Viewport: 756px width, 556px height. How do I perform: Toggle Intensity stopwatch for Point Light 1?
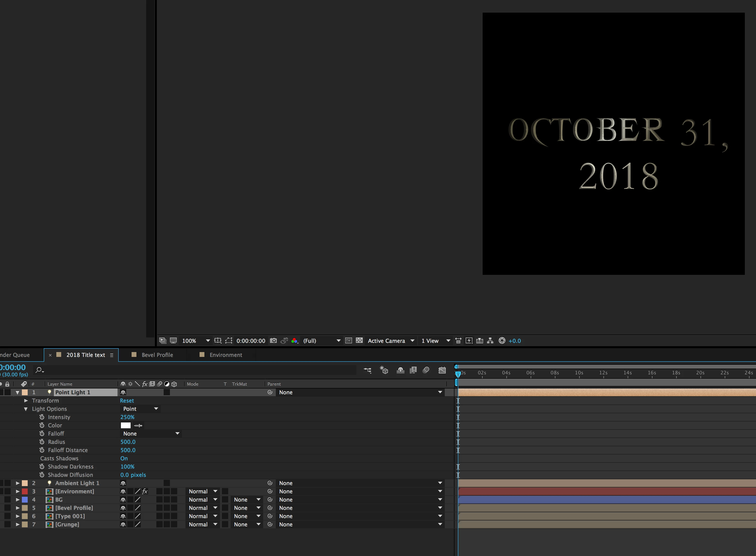pos(42,417)
